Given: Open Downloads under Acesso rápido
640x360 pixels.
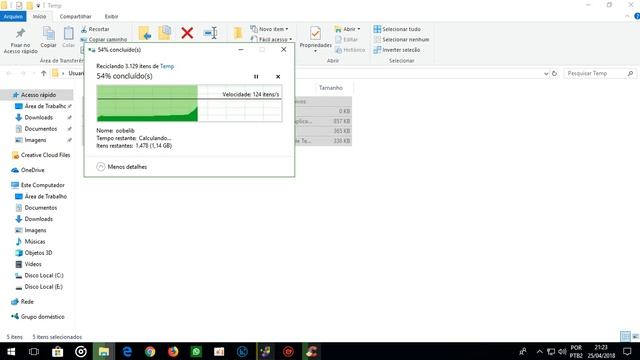Looking at the screenshot, I should (x=38, y=118).
